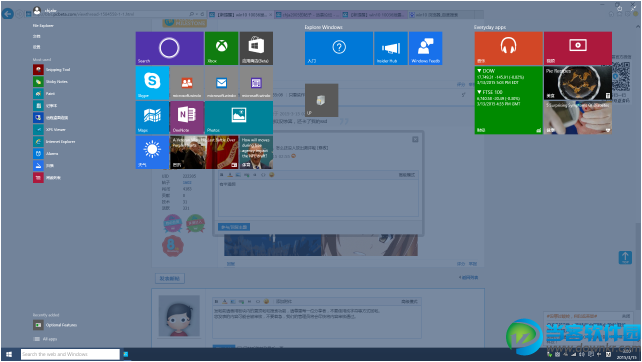Open the red Reading List entry

point(47,178)
